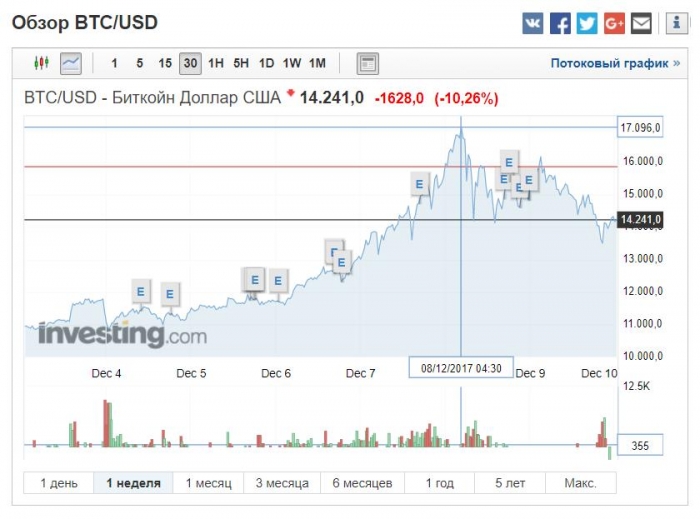The height and width of the screenshot is (519, 700).
Task: Switch to candlestick chart type icon
Action: [42, 63]
